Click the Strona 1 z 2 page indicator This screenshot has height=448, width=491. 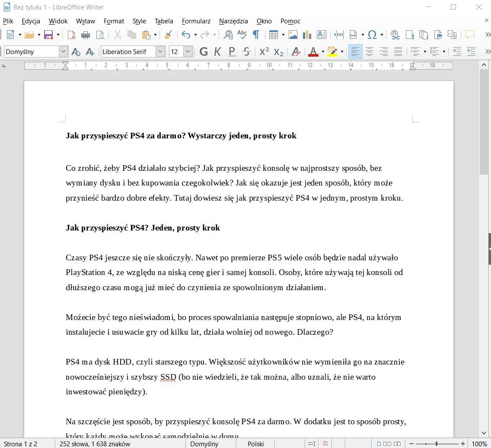(x=20, y=444)
